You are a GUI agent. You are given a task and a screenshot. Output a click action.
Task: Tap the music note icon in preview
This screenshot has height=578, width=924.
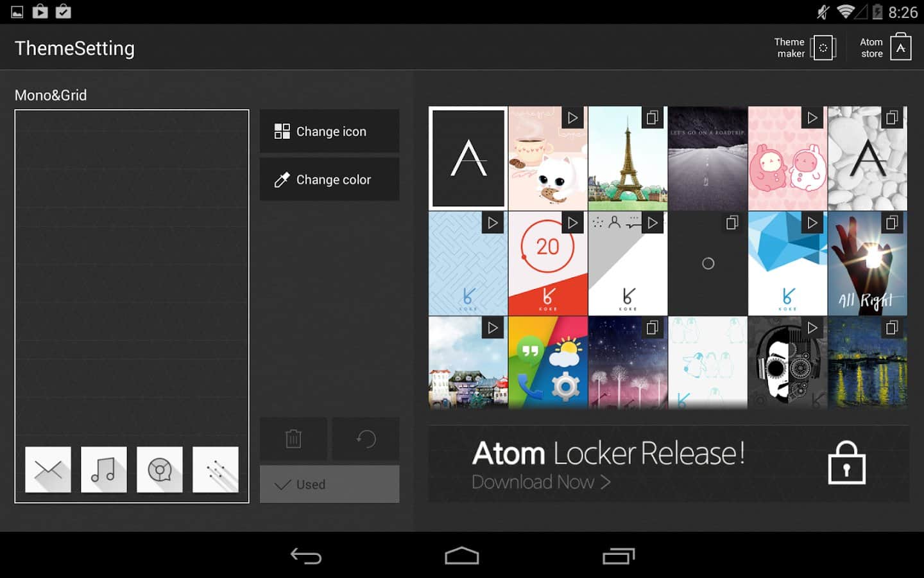coord(104,469)
